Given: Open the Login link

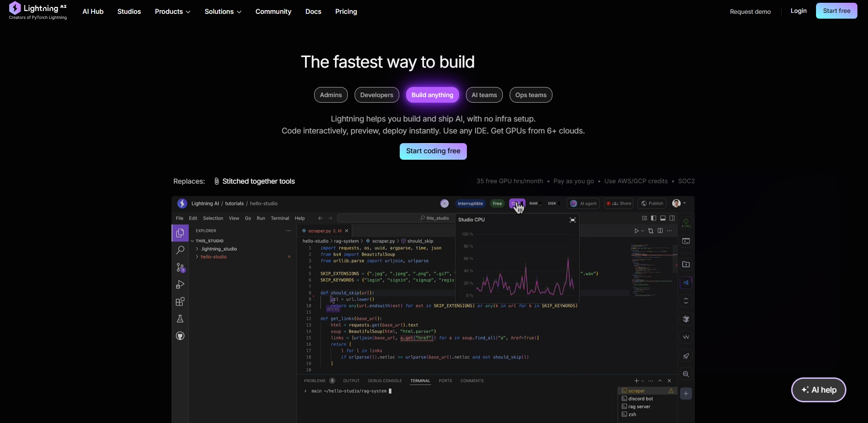Looking at the screenshot, I should click(x=799, y=11).
